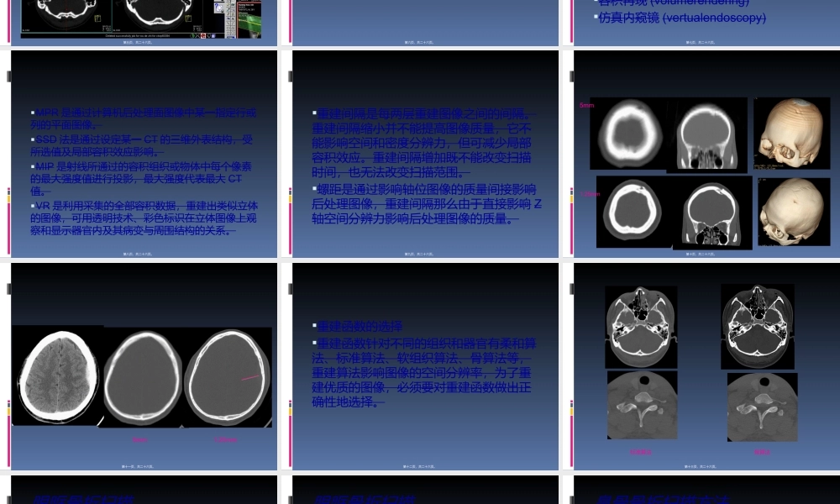Select the crosshair cursor icon on the left CT slice
This screenshot has height=504, width=840.
[66, 8]
